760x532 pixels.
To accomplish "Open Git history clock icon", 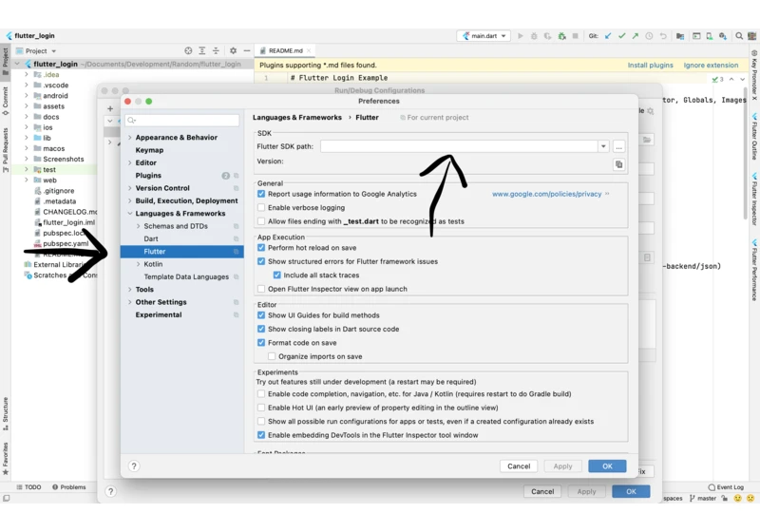I will click(649, 36).
